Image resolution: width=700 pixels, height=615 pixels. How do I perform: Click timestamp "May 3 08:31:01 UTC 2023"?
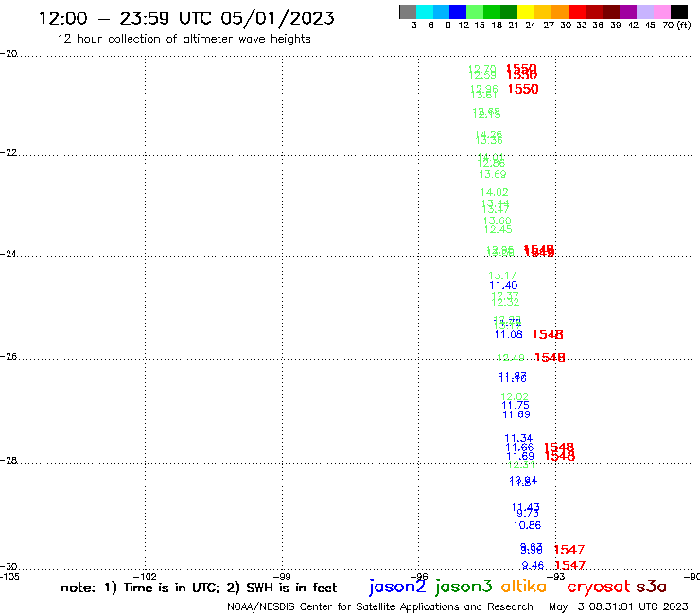pos(619,606)
